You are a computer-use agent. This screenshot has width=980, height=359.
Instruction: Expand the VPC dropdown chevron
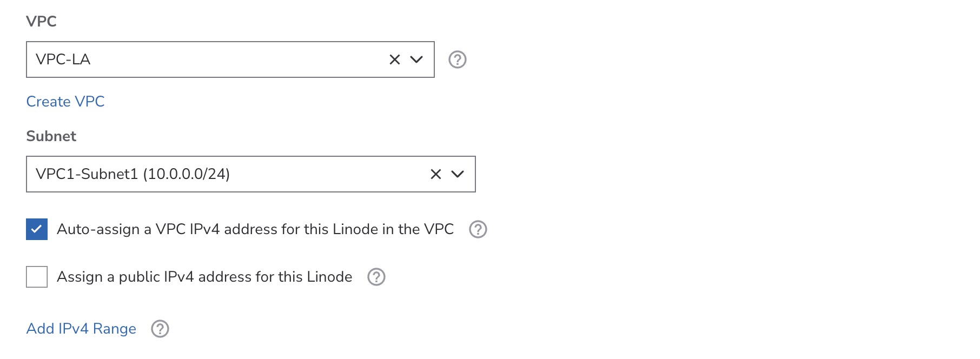point(416,59)
